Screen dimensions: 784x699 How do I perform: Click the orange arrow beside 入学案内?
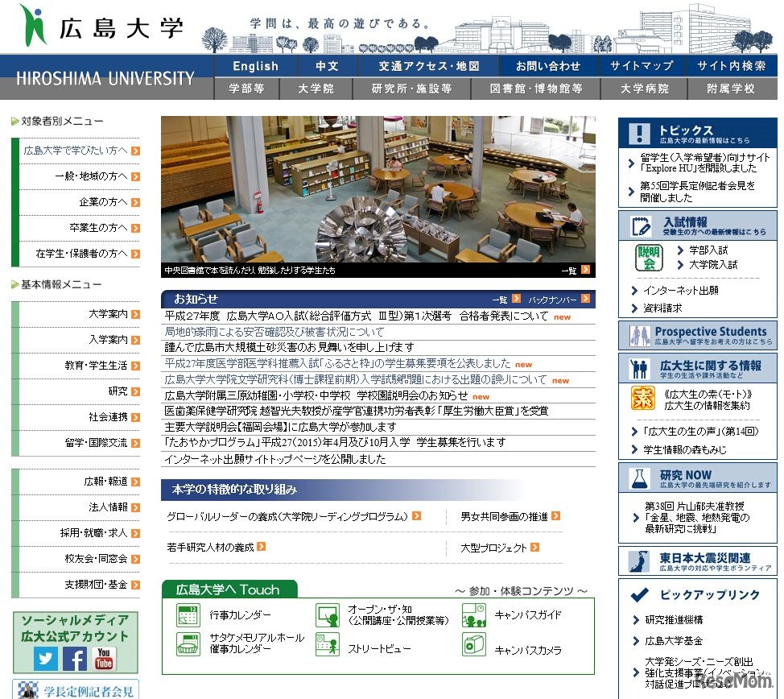pyautogui.click(x=135, y=341)
